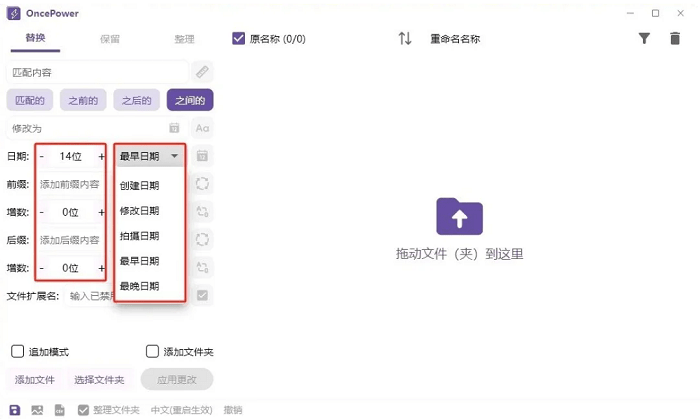Collapse the 最早日期 dropdown header

(150, 156)
